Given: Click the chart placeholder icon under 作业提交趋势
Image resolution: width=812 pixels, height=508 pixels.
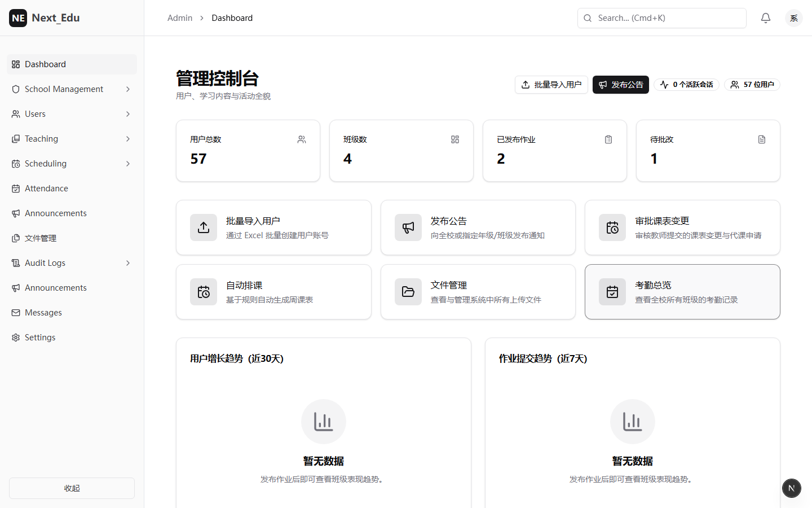Looking at the screenshot, I should [x=633, y=422].
